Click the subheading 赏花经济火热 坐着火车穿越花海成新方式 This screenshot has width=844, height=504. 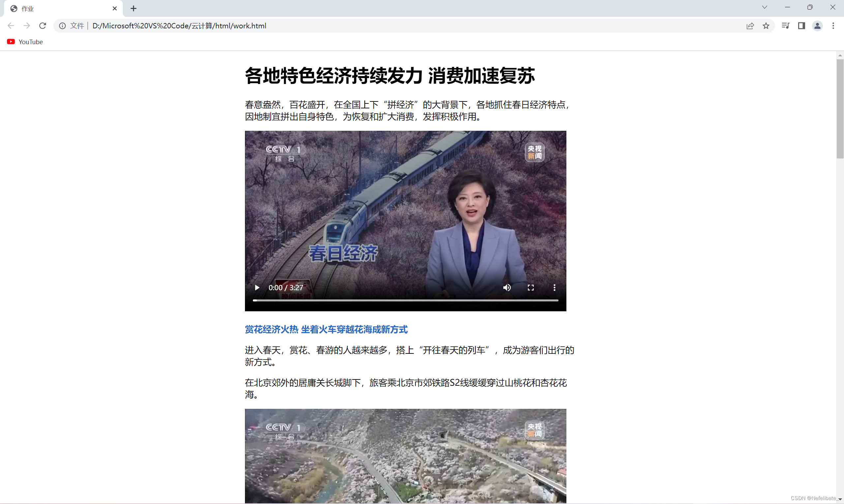pyautogui.click(x=326, y=329)
